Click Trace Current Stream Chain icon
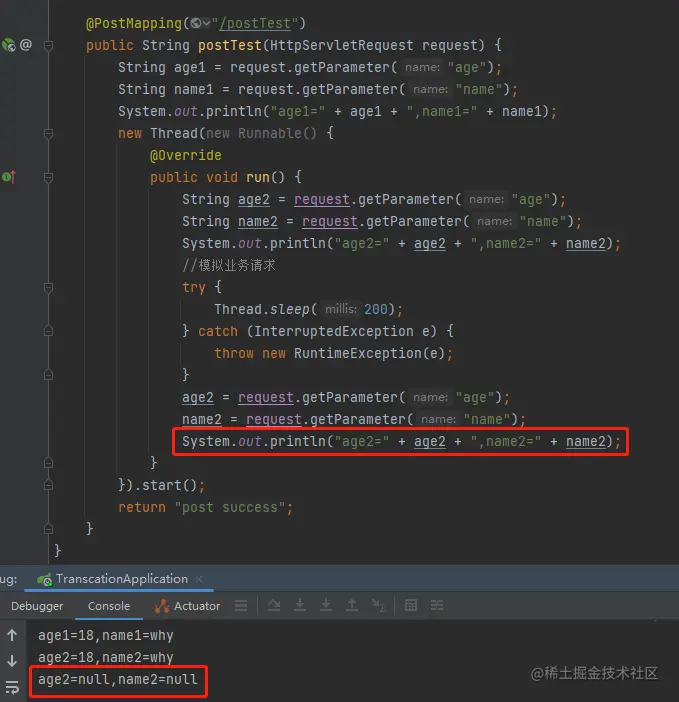679x702 pixels. tap(437, 606)
